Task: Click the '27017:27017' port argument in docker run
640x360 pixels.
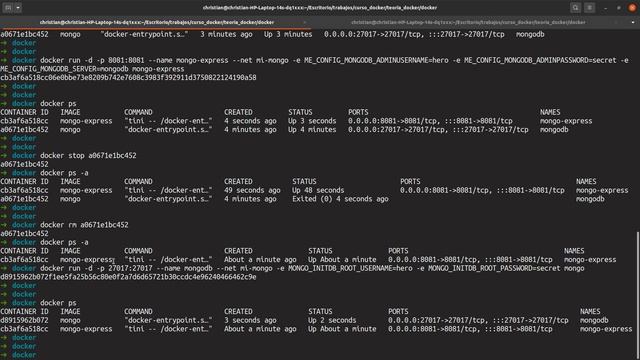Action: click(130, 269)
